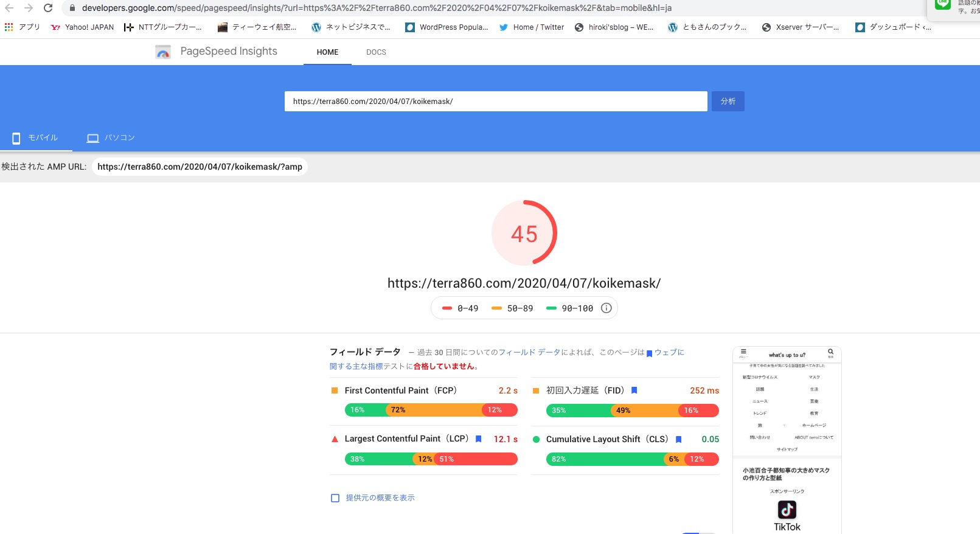The width and height of the screenshot is (980, 534).
Task: Open the T'way Air bookmark
Action: (257, 27)
